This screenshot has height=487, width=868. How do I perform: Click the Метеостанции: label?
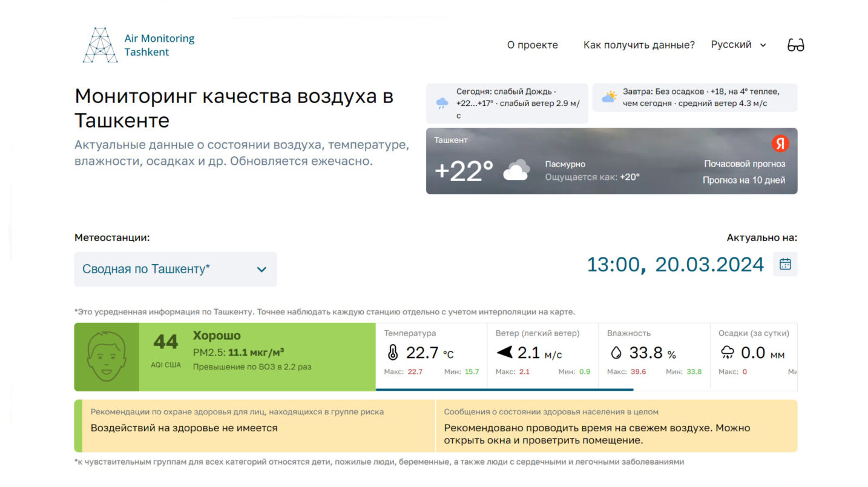tap(112, 237)
